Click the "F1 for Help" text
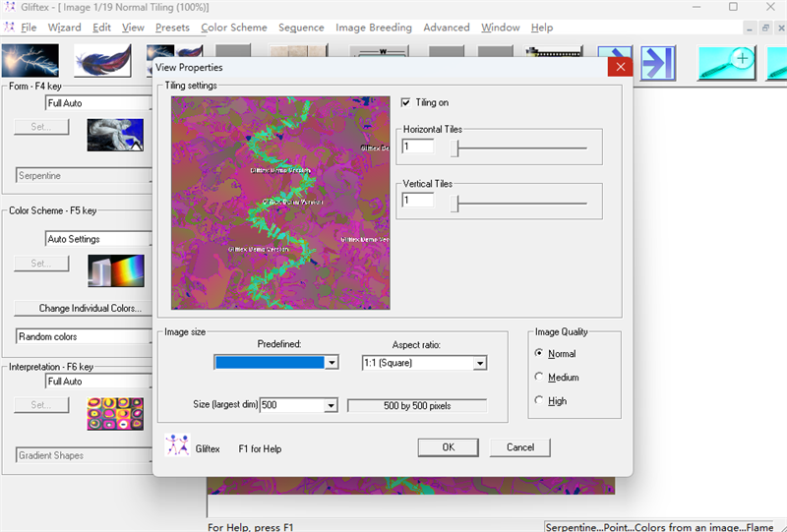 click(x=260, y=449)
